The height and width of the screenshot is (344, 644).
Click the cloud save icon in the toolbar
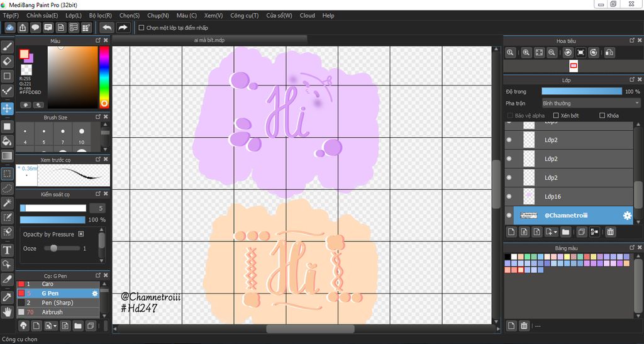(10, 28)
